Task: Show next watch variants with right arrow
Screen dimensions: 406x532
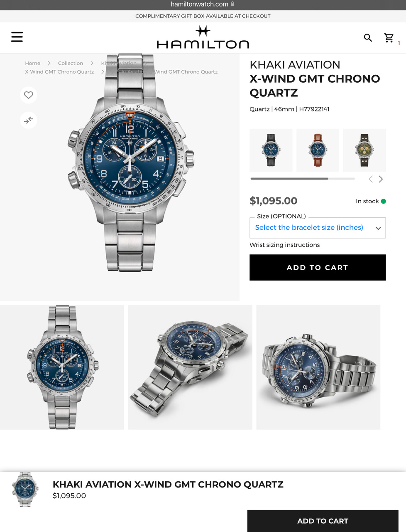Action: tap(381, 179)
